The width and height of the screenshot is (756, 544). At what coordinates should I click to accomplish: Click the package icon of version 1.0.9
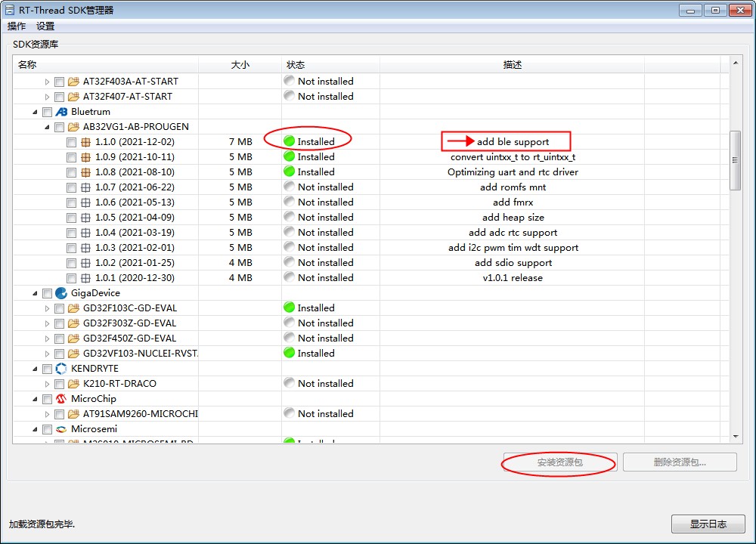(x=85, y=157)
